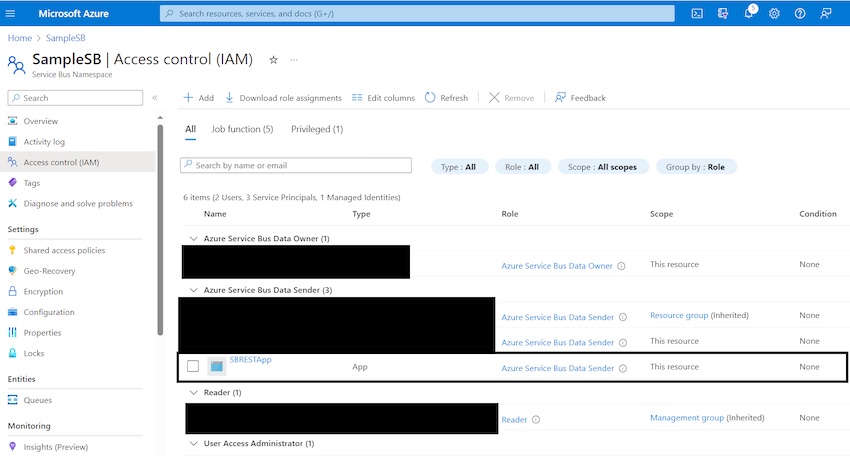Sort by Name column header
850x456 pixels.
point(215,214)
